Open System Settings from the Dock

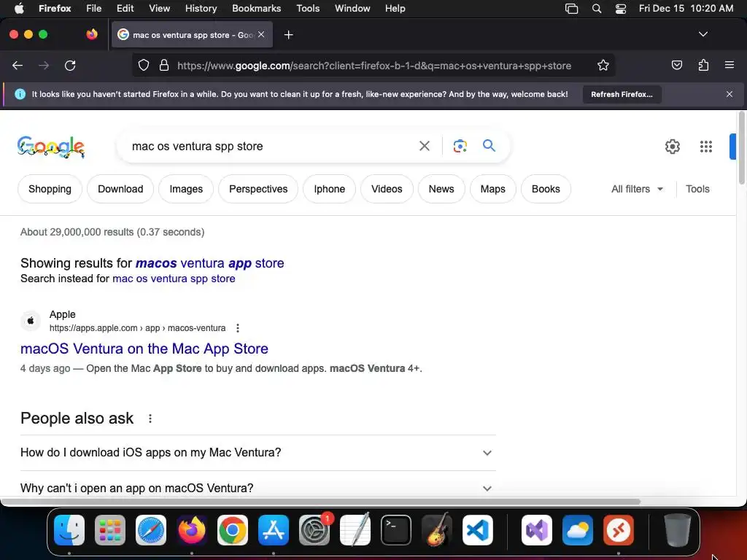pos(314,530)
